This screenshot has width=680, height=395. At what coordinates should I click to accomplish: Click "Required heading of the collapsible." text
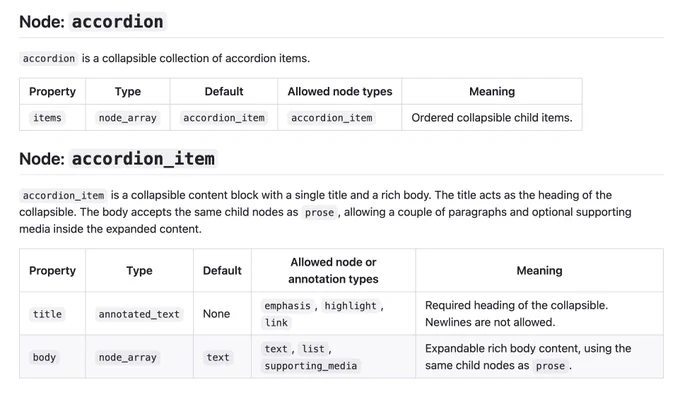click(x=516, y=305)
